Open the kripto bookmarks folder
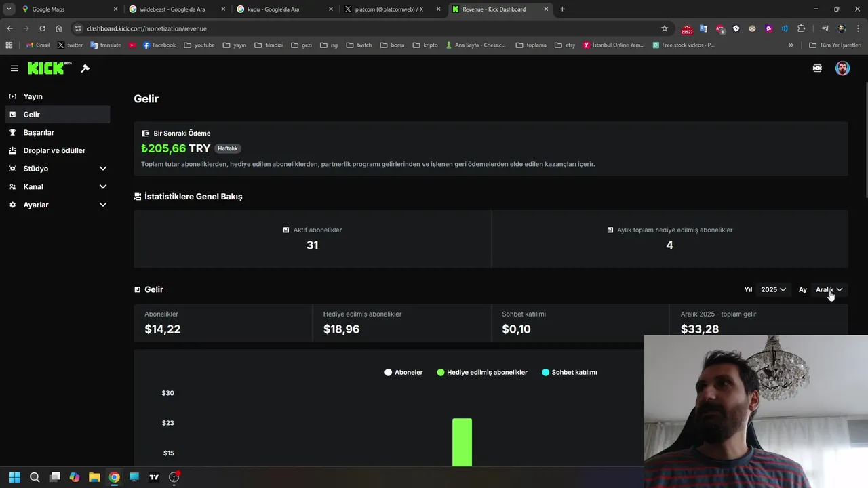 [x=425, y=45]
